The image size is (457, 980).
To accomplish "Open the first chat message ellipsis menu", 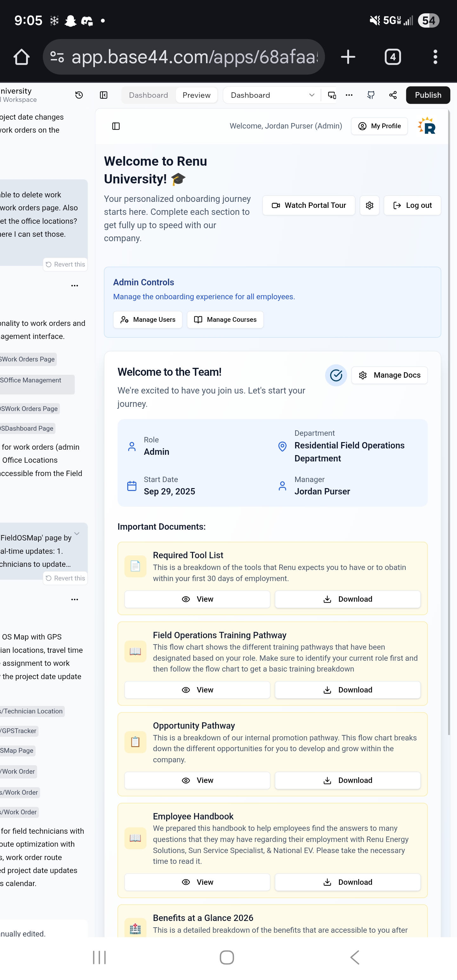I will click(75, 286).
